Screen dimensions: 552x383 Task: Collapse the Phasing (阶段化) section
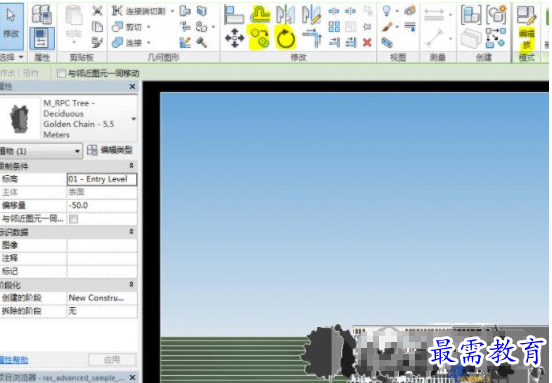(x=131, y=284)
